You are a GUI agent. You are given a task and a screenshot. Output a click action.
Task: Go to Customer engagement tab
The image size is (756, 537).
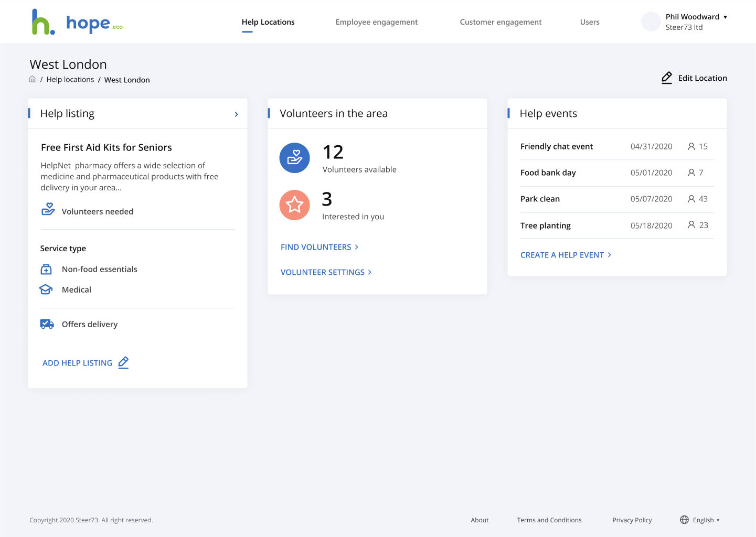[x=501, y=22]
